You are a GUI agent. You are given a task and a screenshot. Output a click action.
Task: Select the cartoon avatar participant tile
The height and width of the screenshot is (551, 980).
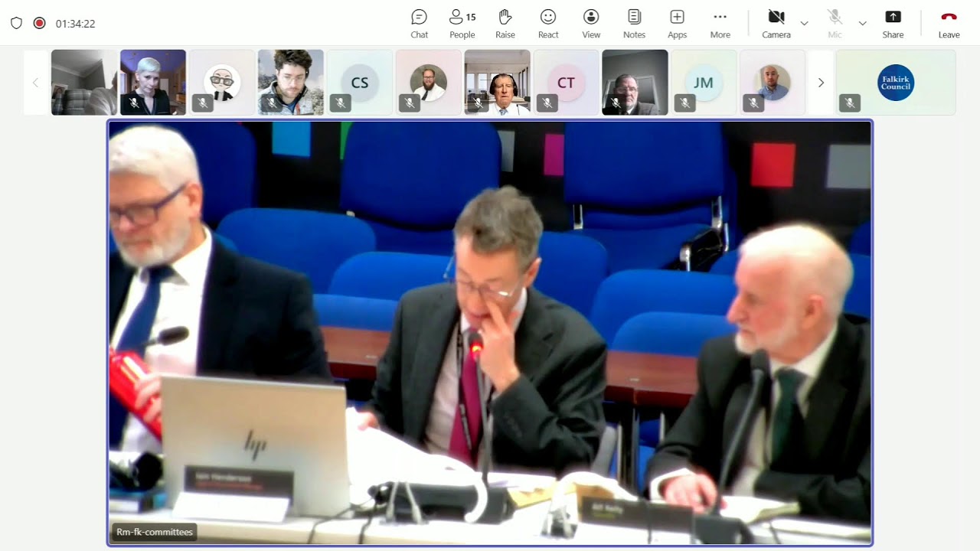coord(222,83)
